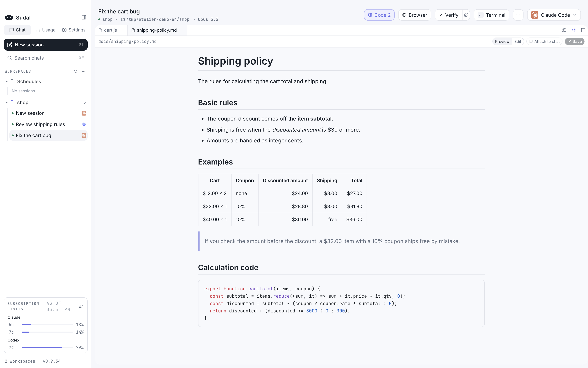
Task: Open the New session row under shop
Action: tap(48, 113)
